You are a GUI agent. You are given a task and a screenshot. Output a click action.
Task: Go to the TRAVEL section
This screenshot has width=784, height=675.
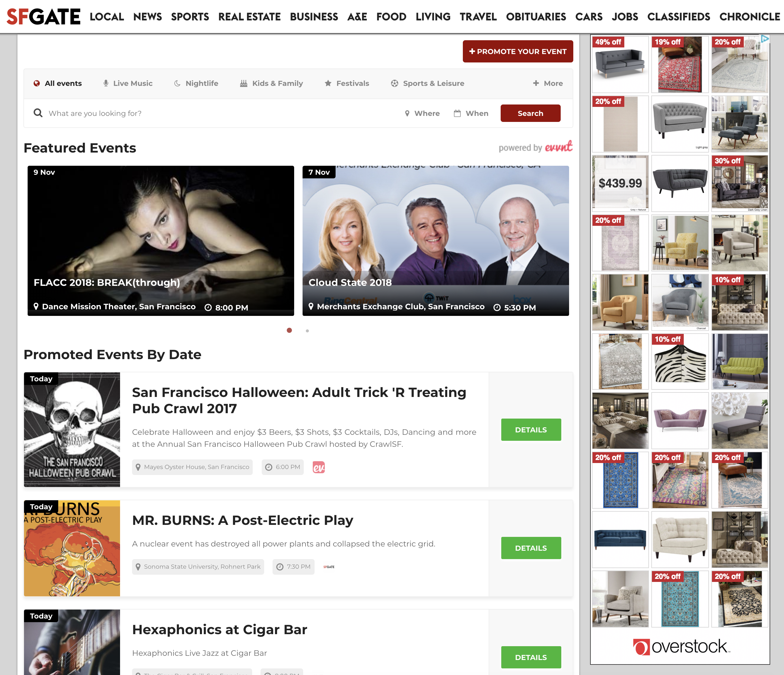point(478,17)
